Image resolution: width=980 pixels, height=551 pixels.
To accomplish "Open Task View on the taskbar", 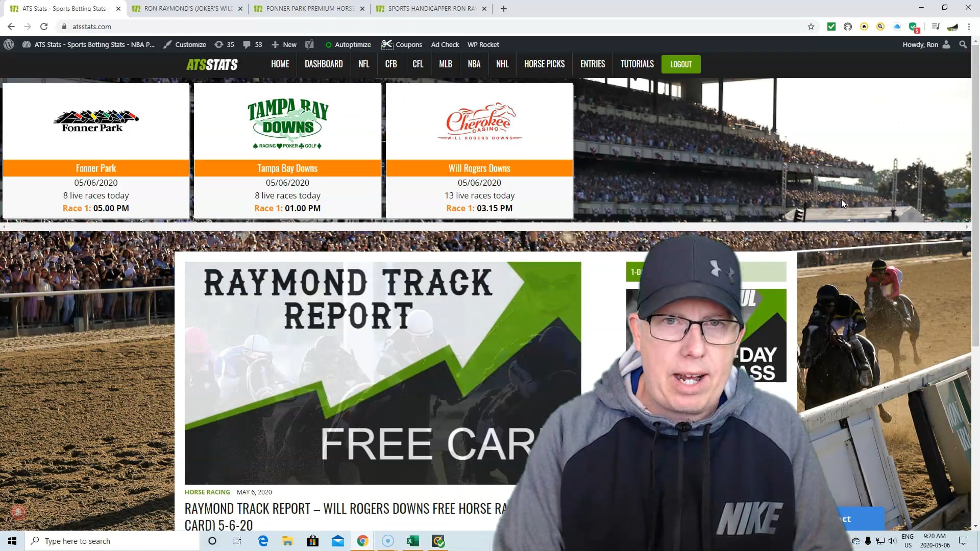I will (237, 541).
